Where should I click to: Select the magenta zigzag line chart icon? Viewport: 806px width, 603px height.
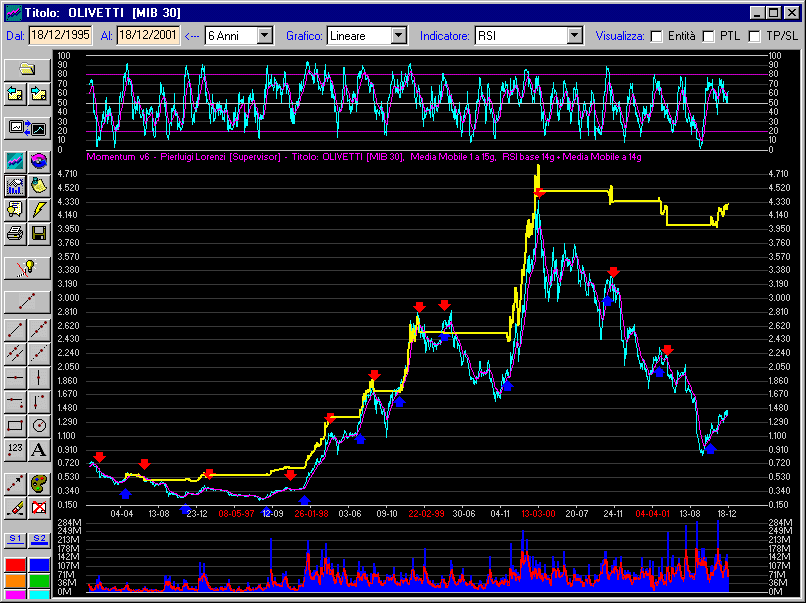click(x=15, y=161)
